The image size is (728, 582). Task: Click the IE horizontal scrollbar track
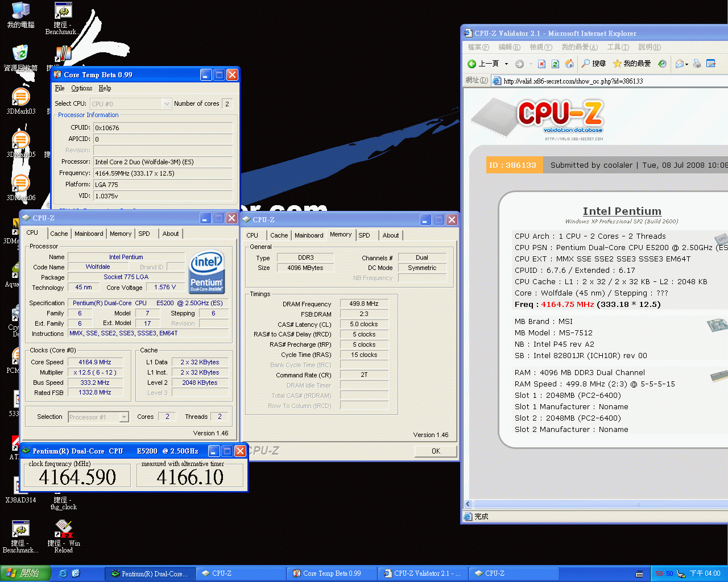click(x=601, y=504)
